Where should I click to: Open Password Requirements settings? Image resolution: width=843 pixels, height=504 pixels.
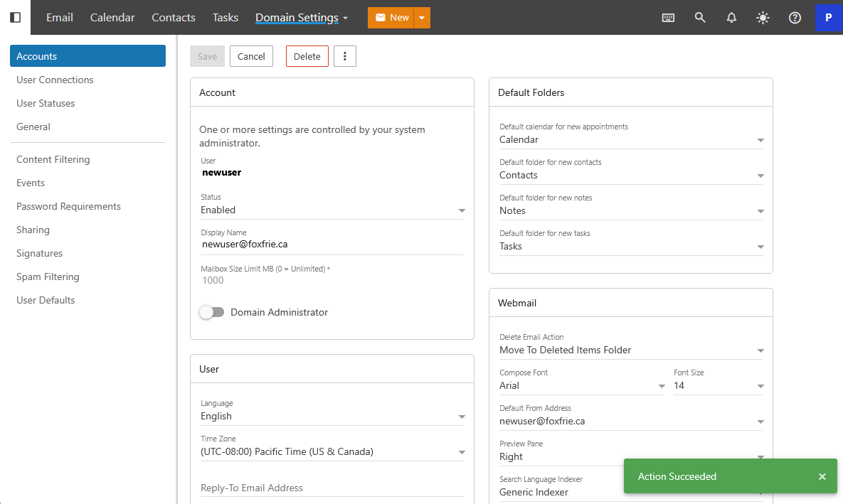pyautogui.click(x=68, y=206)
